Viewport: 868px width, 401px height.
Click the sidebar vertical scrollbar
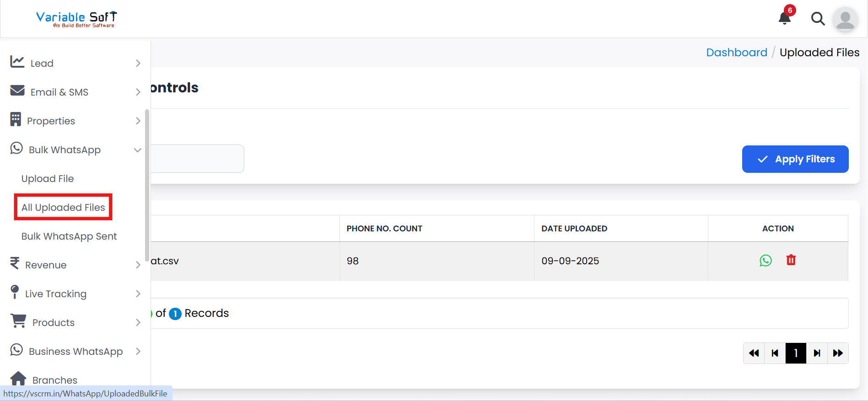click(x=147, y=183)
